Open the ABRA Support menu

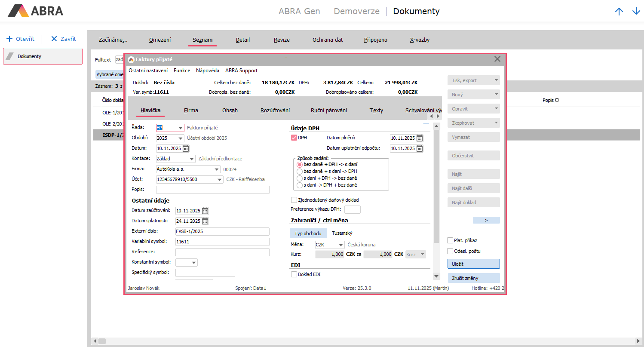[x=242, y=71]
